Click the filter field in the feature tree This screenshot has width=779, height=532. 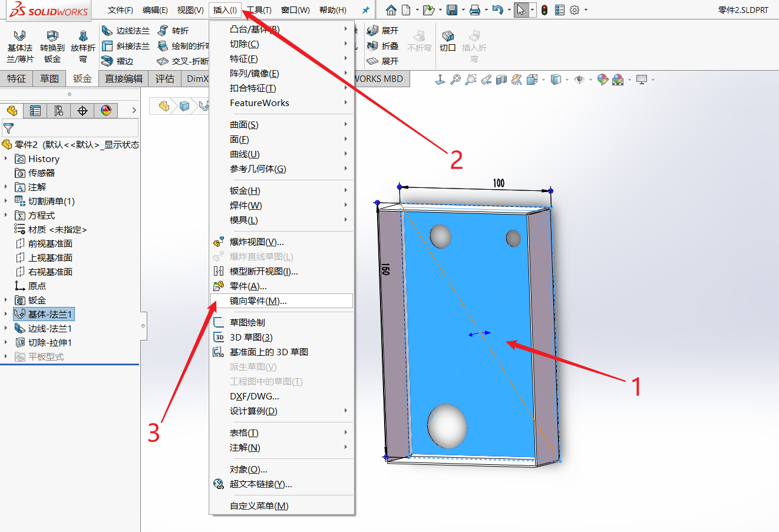(70, 128)
